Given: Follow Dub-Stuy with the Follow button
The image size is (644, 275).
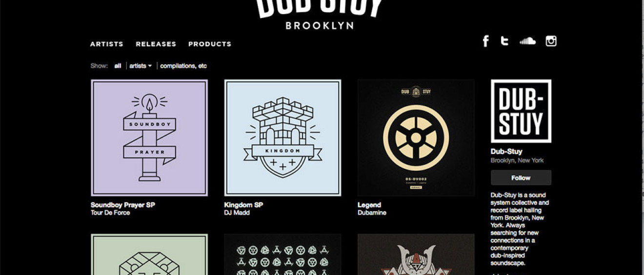Looking at the screenshot, I should coord(521,177).
